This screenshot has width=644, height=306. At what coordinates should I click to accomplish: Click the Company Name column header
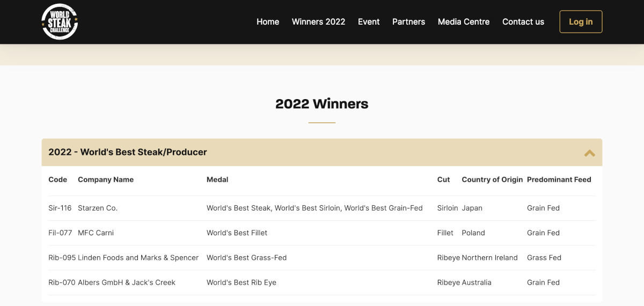[x=106, y=180]
